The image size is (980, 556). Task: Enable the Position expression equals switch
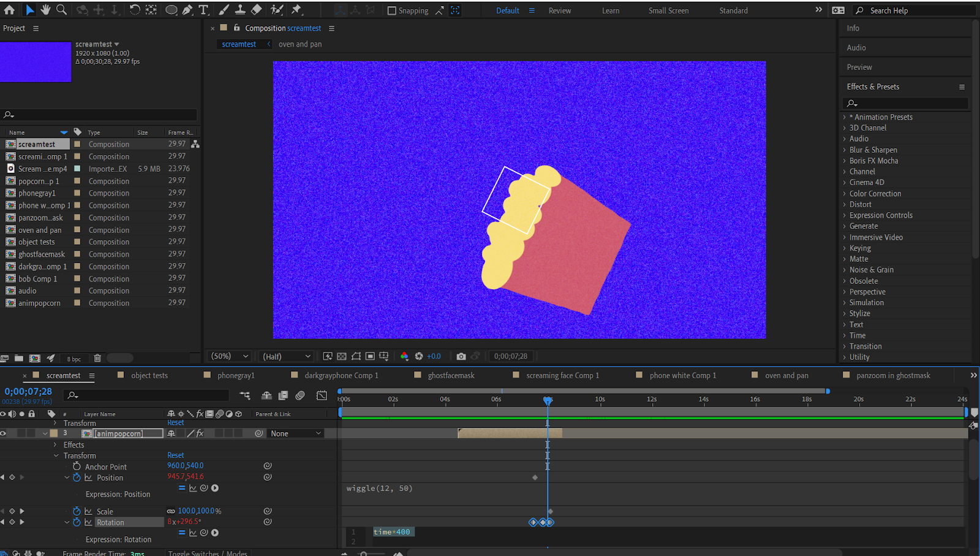pyautogui.click(x=181, y=488)
